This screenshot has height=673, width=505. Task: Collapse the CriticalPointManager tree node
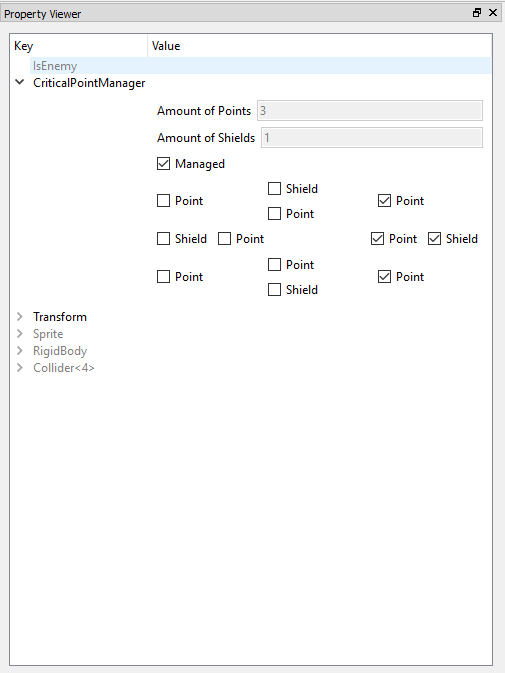pyautogui.click(x=19, y=82)
